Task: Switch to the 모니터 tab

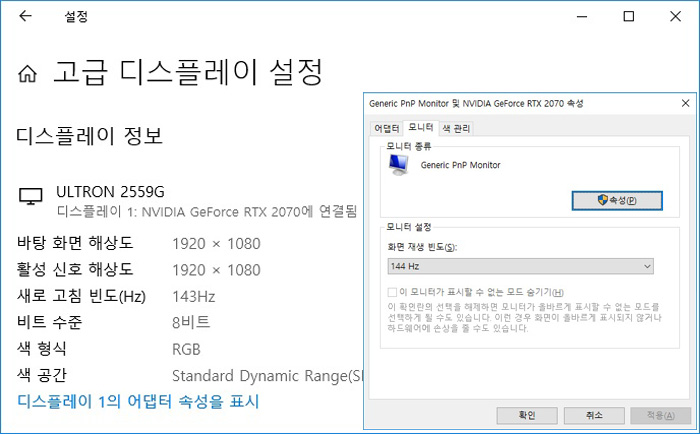Action: (x=421, y=128)
